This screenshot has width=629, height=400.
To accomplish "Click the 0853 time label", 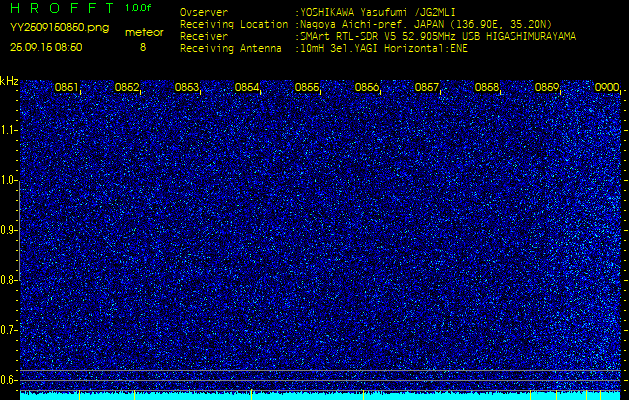I will (x=187, y=88).
